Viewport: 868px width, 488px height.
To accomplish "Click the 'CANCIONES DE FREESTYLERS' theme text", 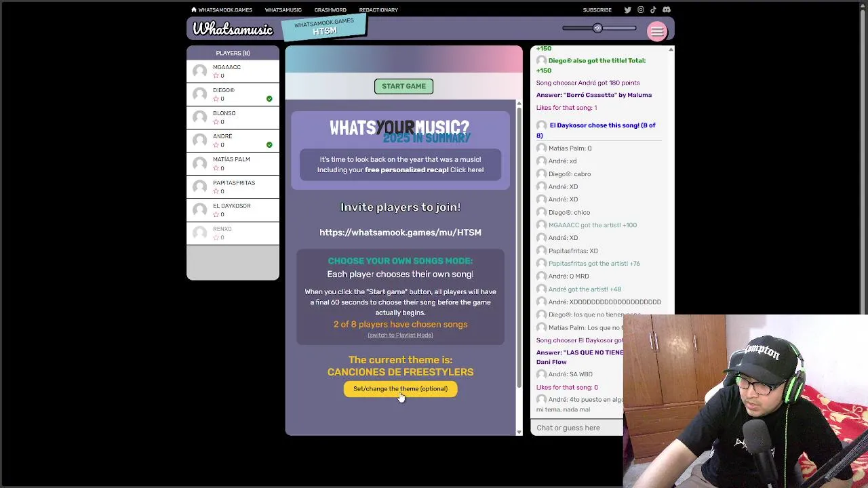I will click(x=400, y=372).
